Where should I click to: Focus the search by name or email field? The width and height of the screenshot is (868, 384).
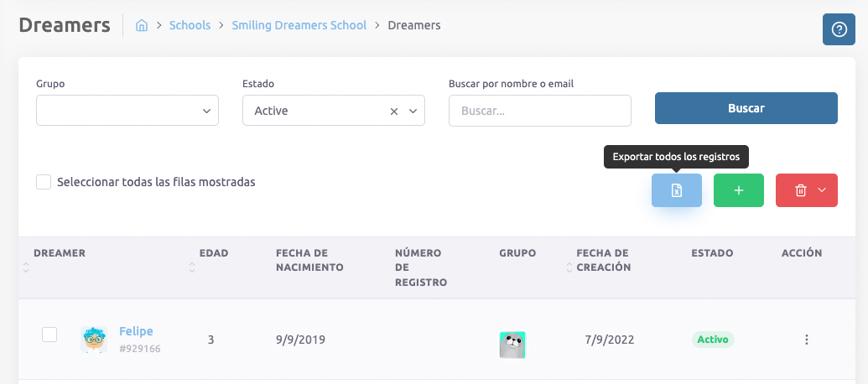(x=539, y=111)
